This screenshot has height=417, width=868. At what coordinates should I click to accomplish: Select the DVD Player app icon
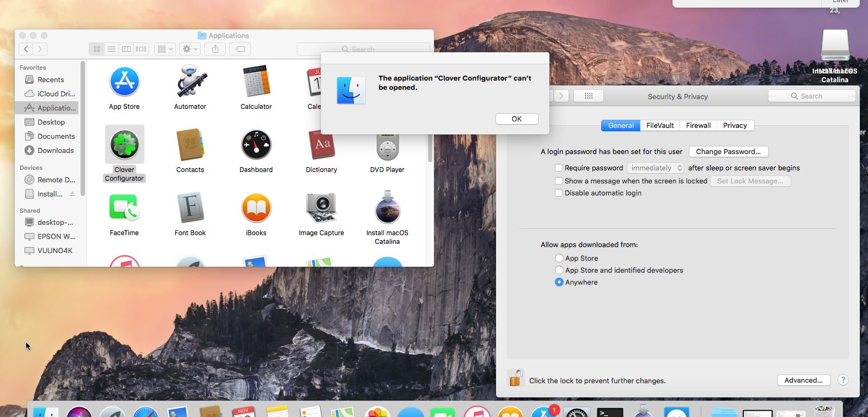(x=387, y=147)
